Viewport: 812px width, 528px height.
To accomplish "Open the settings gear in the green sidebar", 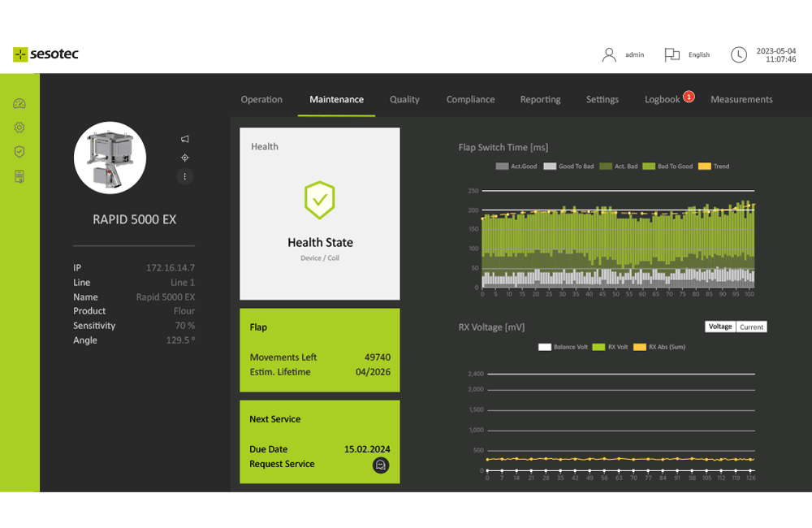I will point(19,128).
